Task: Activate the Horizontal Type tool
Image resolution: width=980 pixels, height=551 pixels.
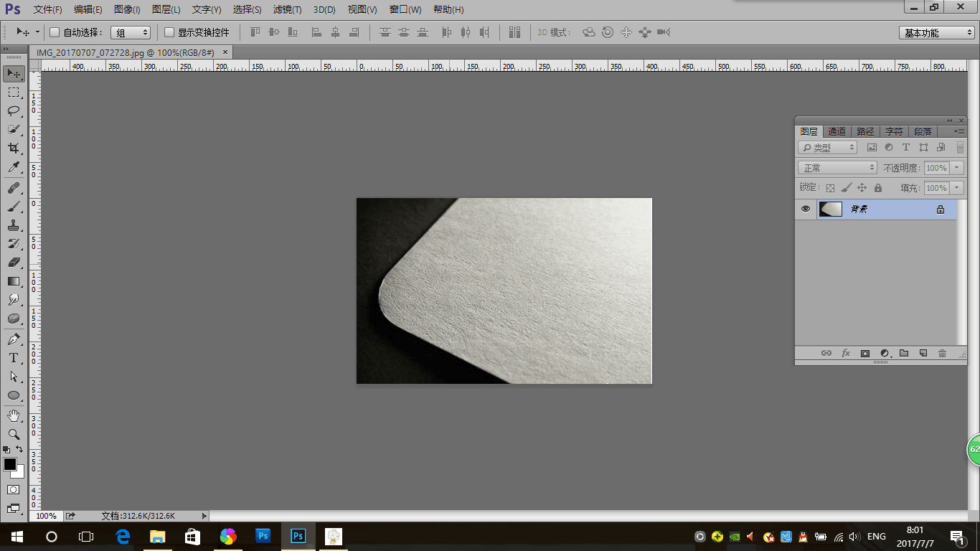Action: [14, 358]
